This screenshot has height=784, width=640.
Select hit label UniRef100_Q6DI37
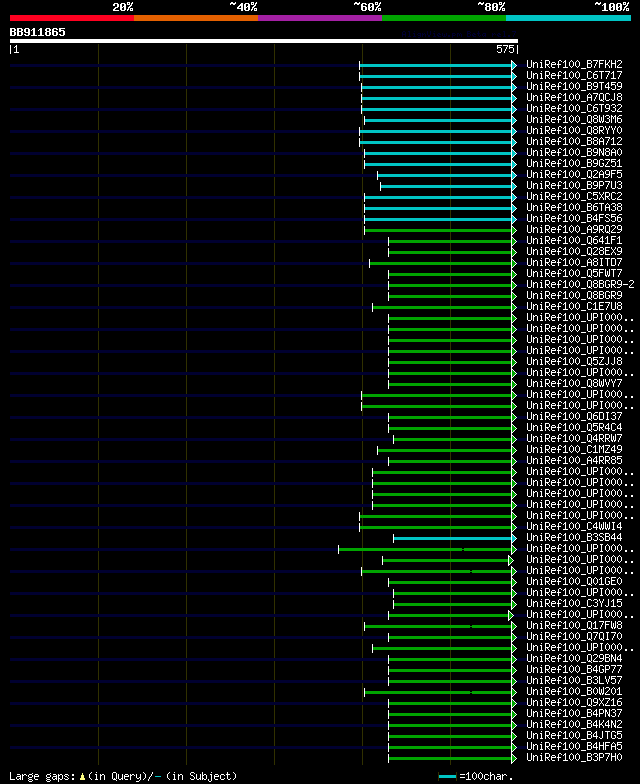tap(574, 416)
